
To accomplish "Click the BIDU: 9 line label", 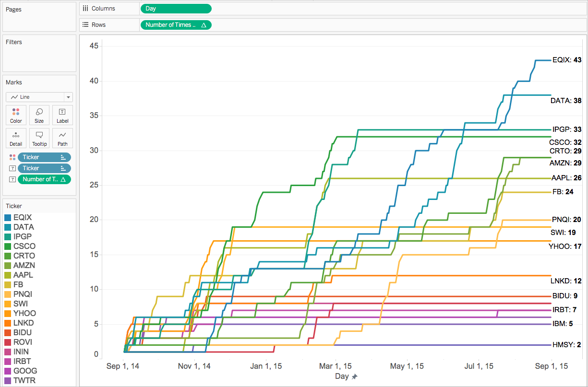I will [565, 296].
